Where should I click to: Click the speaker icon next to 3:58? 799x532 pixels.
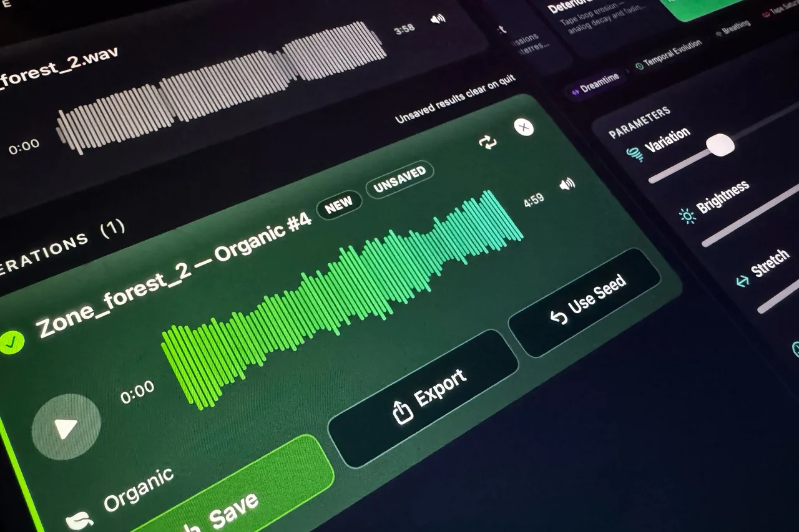click(x=438, y=19)
